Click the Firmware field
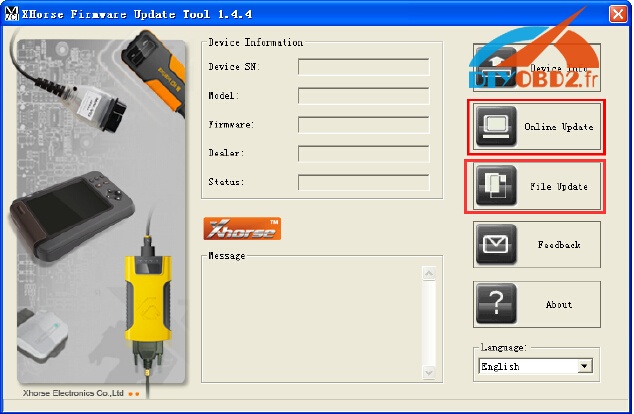This screenshot has height=414, width=634. 363,125
